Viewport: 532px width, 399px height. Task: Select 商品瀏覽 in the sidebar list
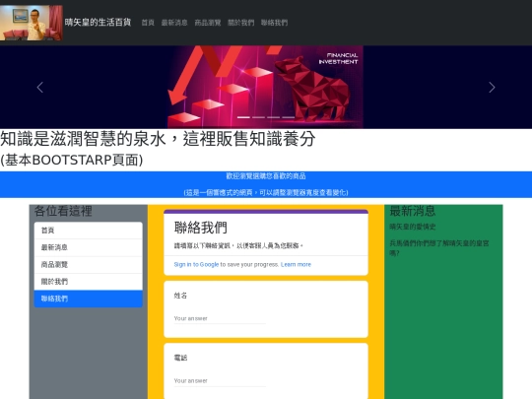point(89,265)
